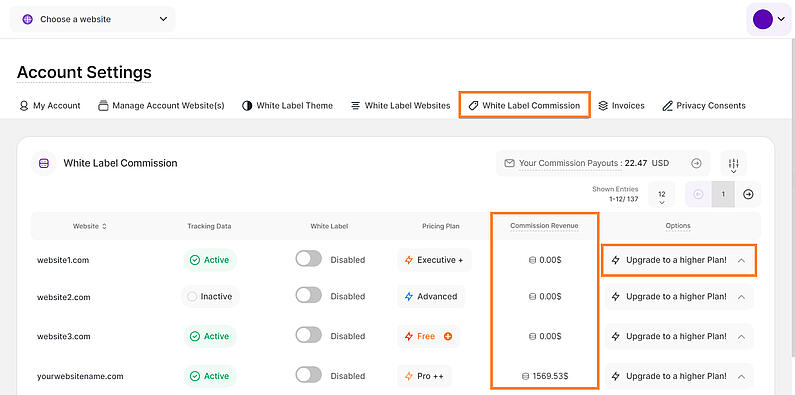Select page 1 in pagination
Screen dimensions: 795x395
(723, 194)
